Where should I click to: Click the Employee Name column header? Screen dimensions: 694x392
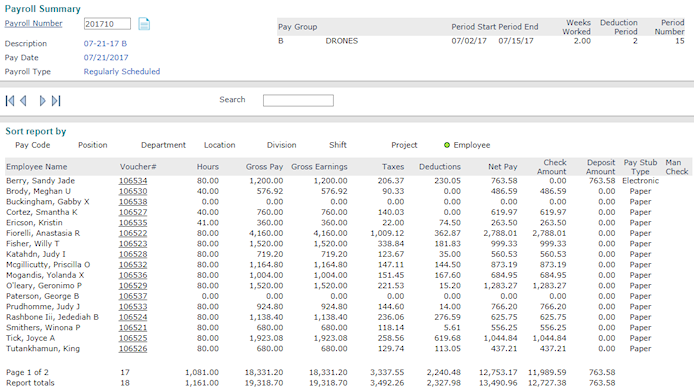[x=37, y=167]
